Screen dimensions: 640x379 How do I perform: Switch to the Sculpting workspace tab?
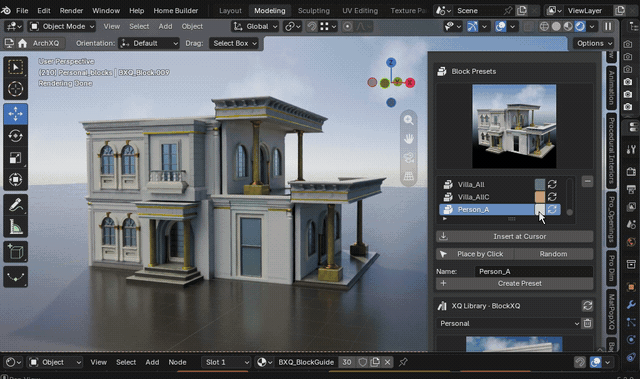[x=313, y=11]
